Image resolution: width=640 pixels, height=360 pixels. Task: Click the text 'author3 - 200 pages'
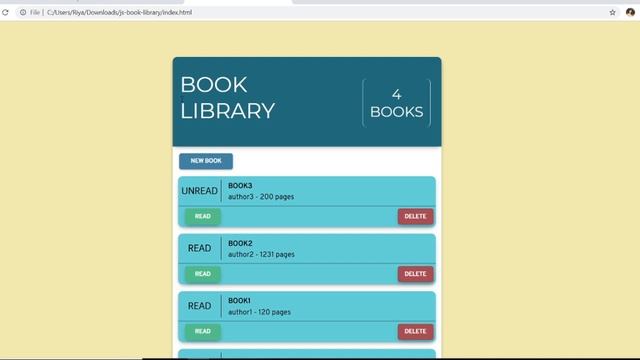[x=261, y=197]
